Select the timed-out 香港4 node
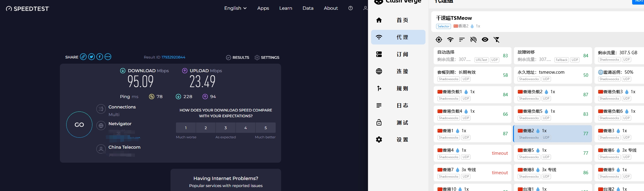The image size is (644, 191). pos(473,153)
